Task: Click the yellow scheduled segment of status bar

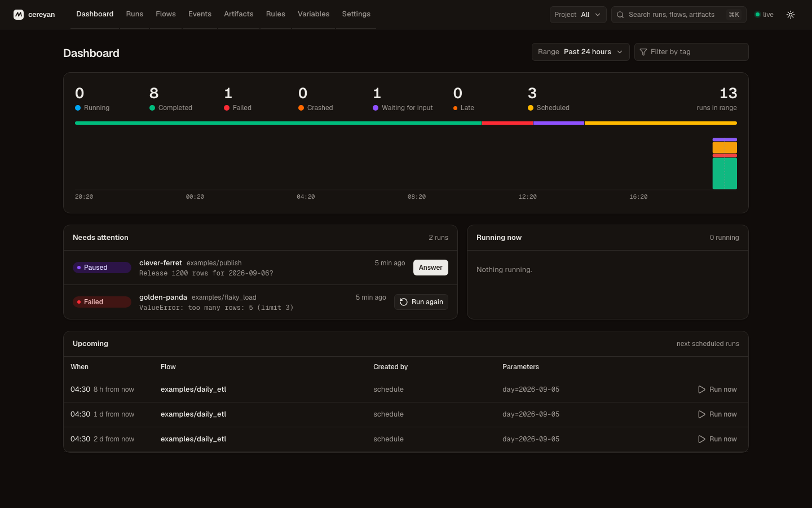Action: (x=661, y=123)
